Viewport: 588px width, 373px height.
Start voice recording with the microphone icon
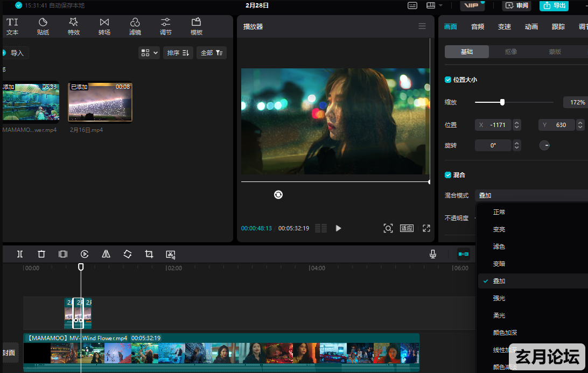[433, 254]
